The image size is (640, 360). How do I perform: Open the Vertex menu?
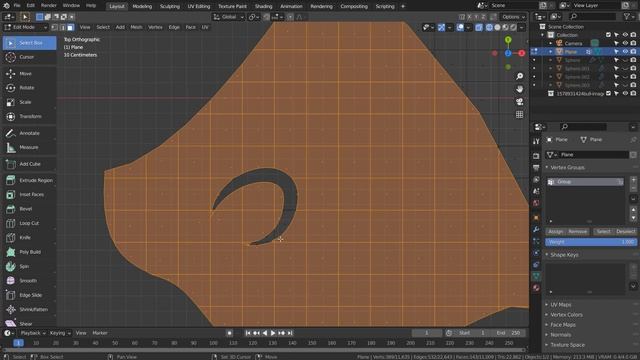155,27
